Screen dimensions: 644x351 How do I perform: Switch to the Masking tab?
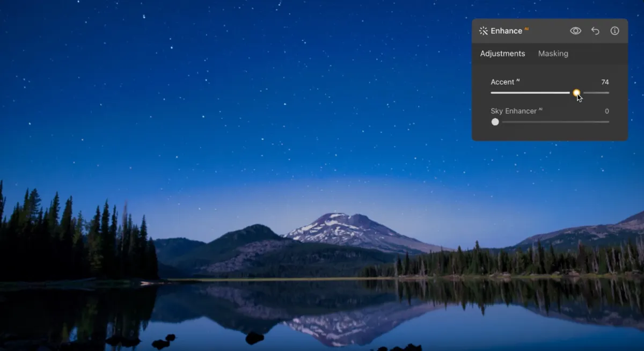click(x=553, y=53)
